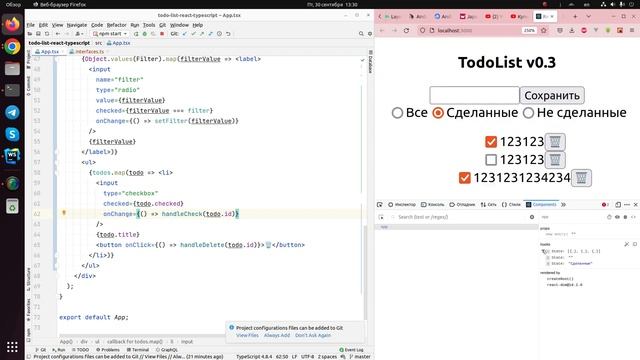Click Don't Ask Again link
The image size is (640, 360).
[313, 335]
